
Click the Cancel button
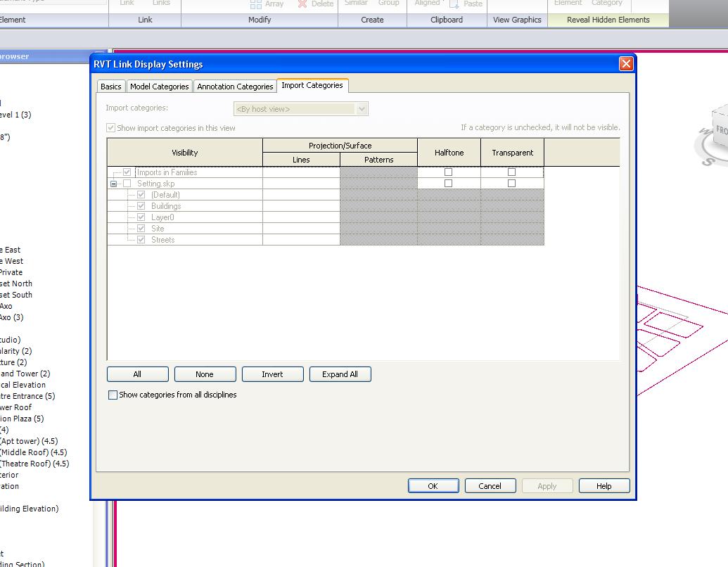tap(490, 485)
